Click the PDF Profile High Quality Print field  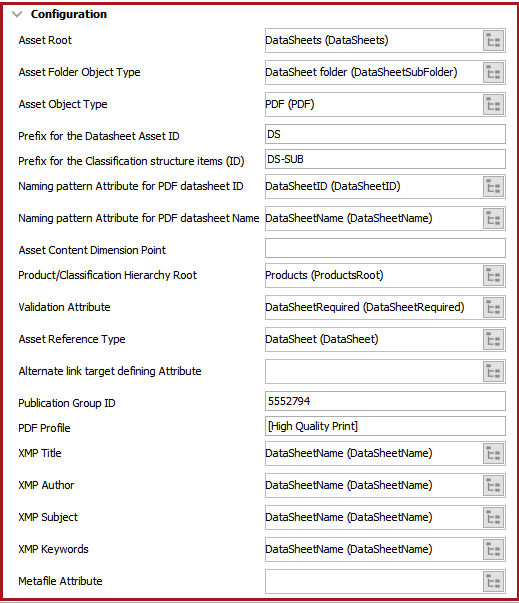pyautogui.click(x=385, y=426)
